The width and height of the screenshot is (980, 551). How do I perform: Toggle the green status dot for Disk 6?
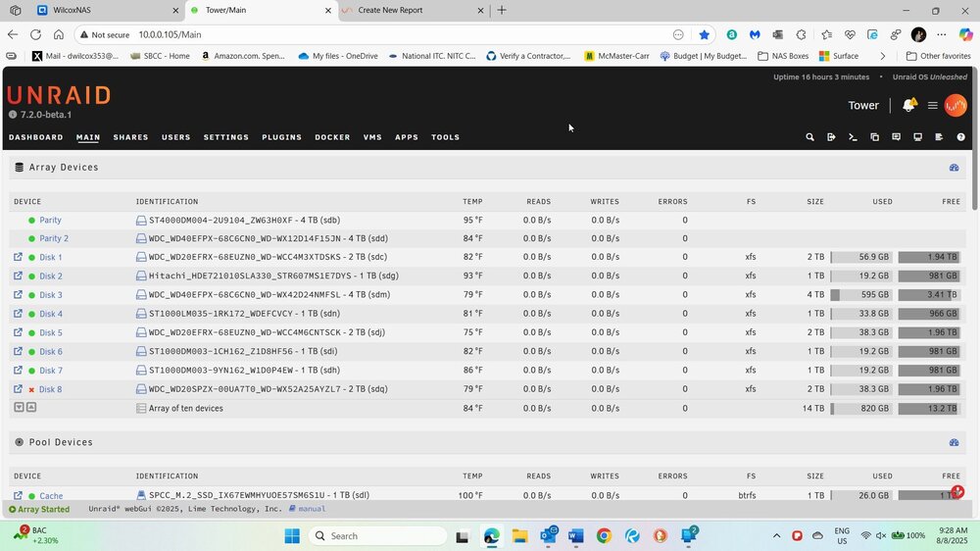point(31,352)
